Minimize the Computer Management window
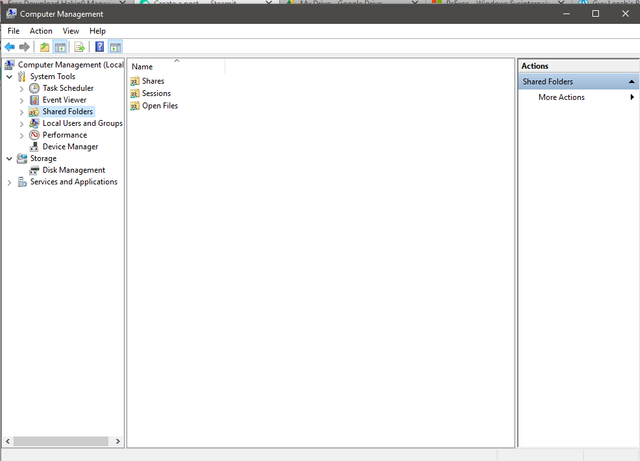 [x=566, y=13]
